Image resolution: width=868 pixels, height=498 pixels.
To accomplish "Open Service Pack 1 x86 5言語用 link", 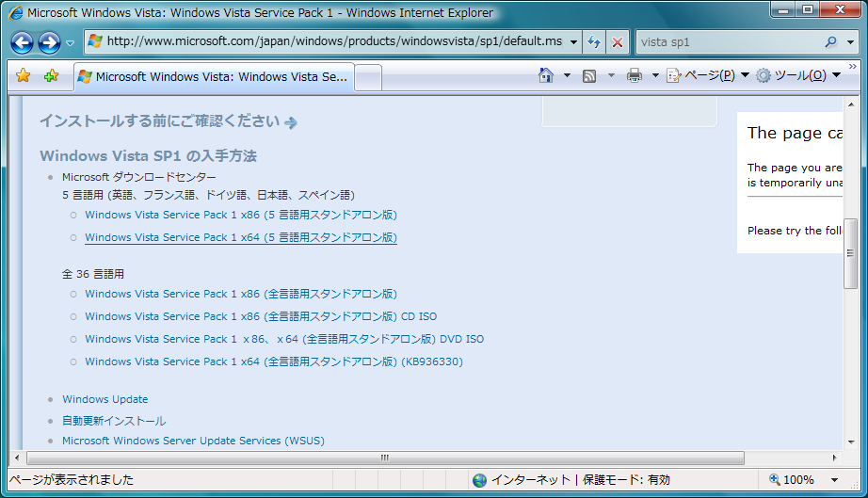I will (x=241, y=215).
